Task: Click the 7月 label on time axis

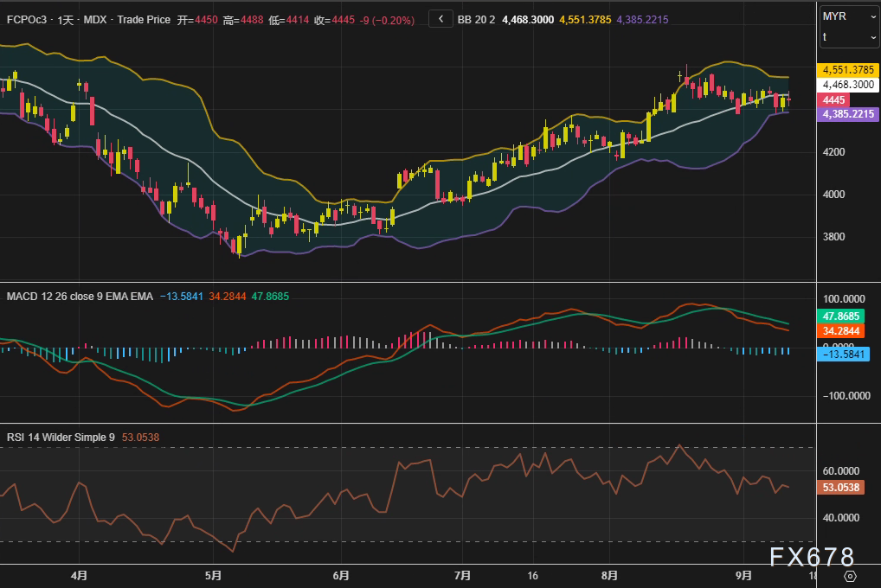Action: (462, 574)
